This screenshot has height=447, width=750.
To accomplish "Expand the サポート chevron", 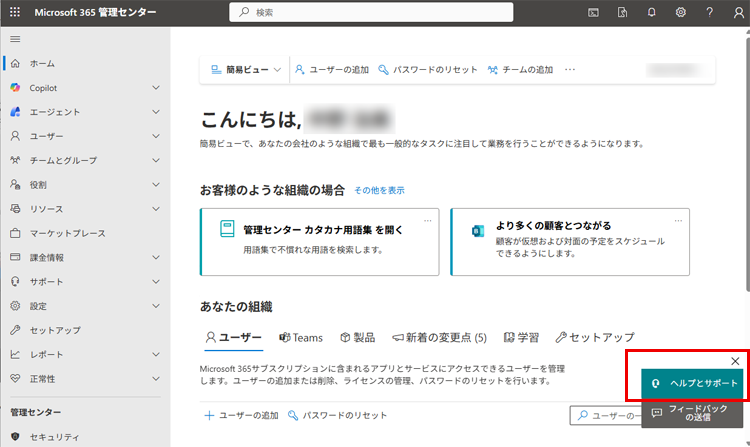I will (x=156, y=282).
